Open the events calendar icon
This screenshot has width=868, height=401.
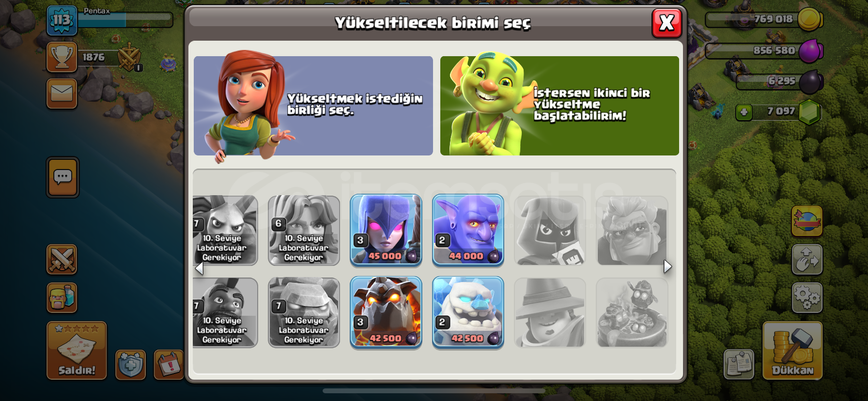tap(169, 364)
